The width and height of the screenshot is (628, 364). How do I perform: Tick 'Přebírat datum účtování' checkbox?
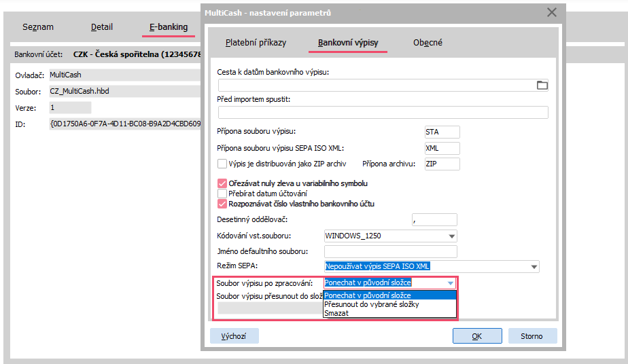click(222, 194)
